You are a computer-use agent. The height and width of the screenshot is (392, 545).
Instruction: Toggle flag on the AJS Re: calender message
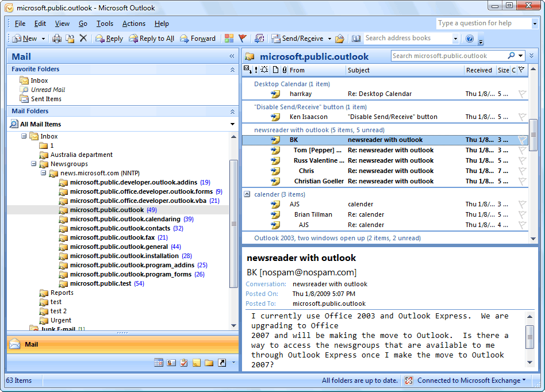(x=522, y=225)
